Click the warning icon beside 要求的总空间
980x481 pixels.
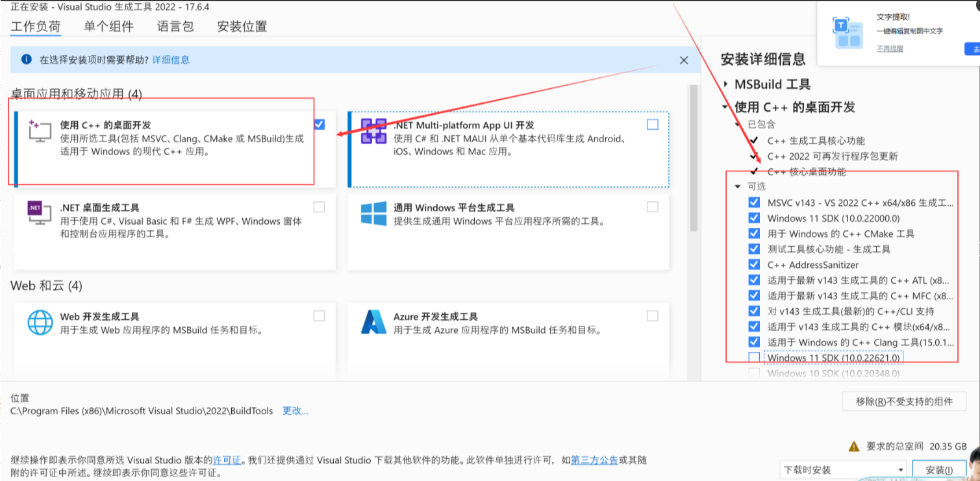(855, 447)
